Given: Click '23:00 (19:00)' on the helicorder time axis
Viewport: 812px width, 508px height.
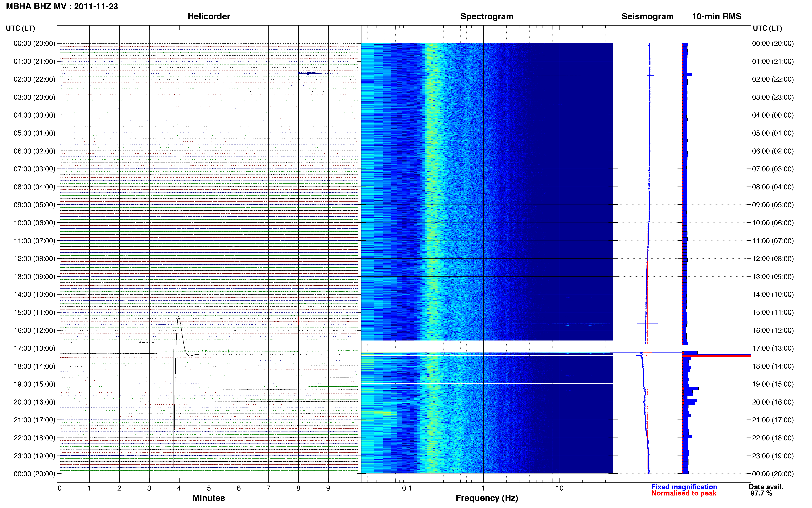Looking at the screenshot, I should point(34,456).
